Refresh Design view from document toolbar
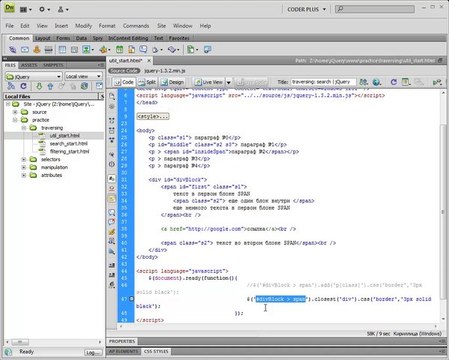Viewport: 449px width, 360px height. [394, 82]
